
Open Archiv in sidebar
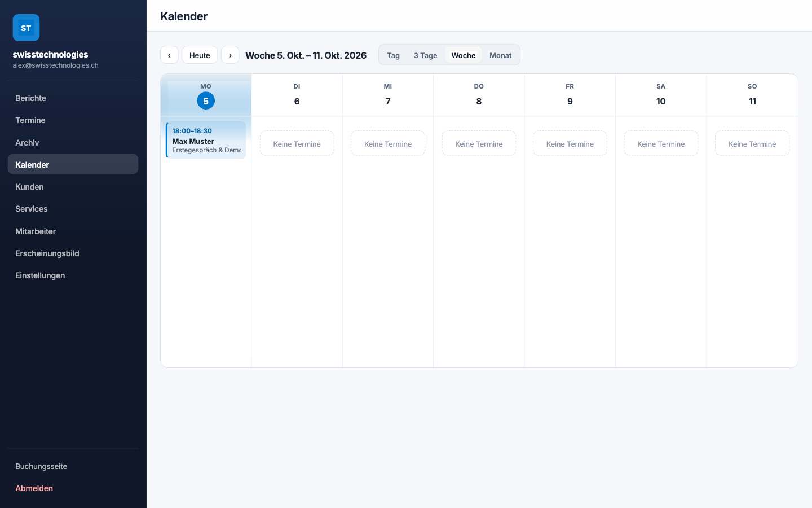pos(73,143)
